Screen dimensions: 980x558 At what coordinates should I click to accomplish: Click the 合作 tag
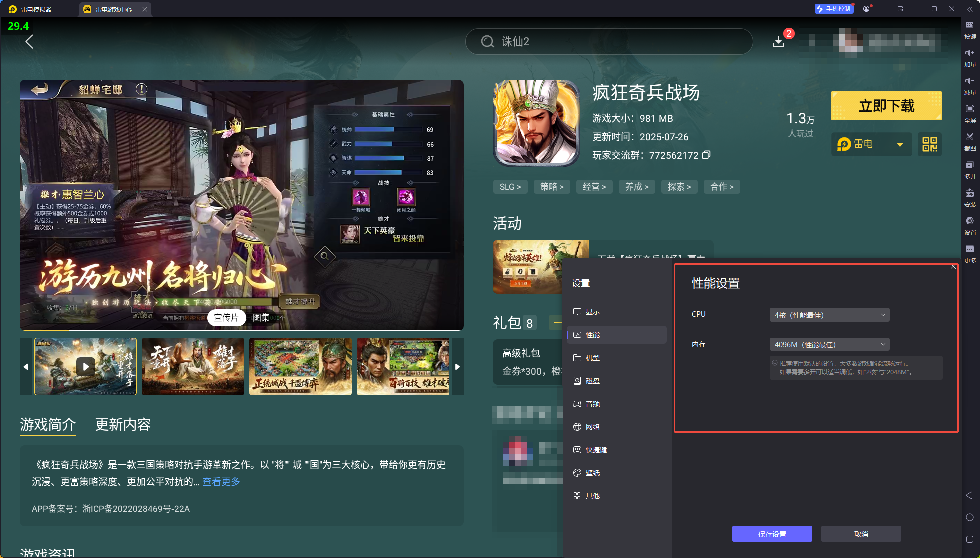pos(722,187)
